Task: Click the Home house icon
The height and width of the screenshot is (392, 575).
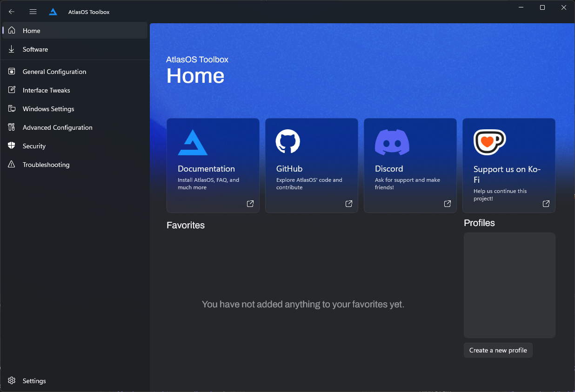Action: click(x=12, y=31)
